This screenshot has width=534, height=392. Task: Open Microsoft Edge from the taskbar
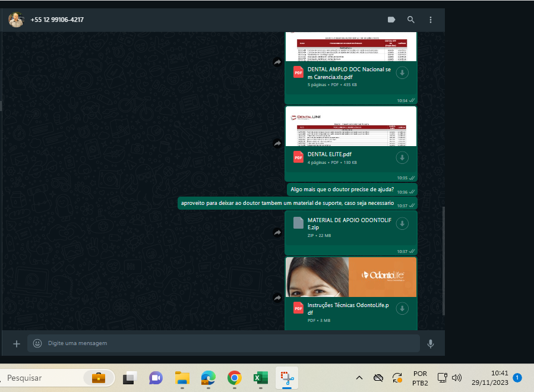pyautogui.click(x=208, y=378)
